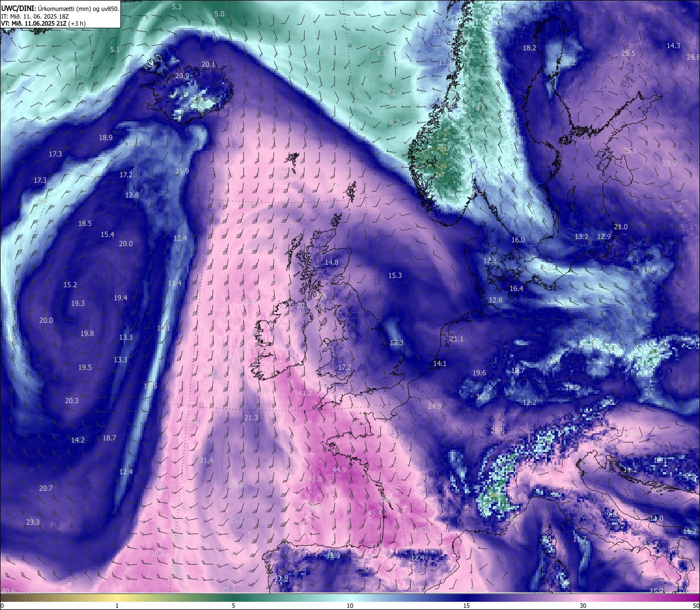Image resolution: width=700 pixels, height=610 pixels.
Task: Click the 10 tick on the color scale
Action: pyautogui.click(x=350, y=606)
